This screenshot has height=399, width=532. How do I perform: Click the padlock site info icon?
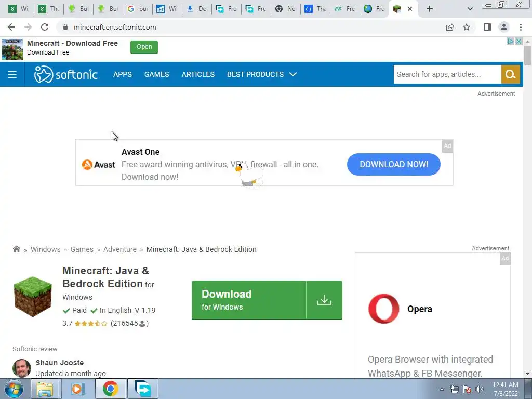coord(65,27)
